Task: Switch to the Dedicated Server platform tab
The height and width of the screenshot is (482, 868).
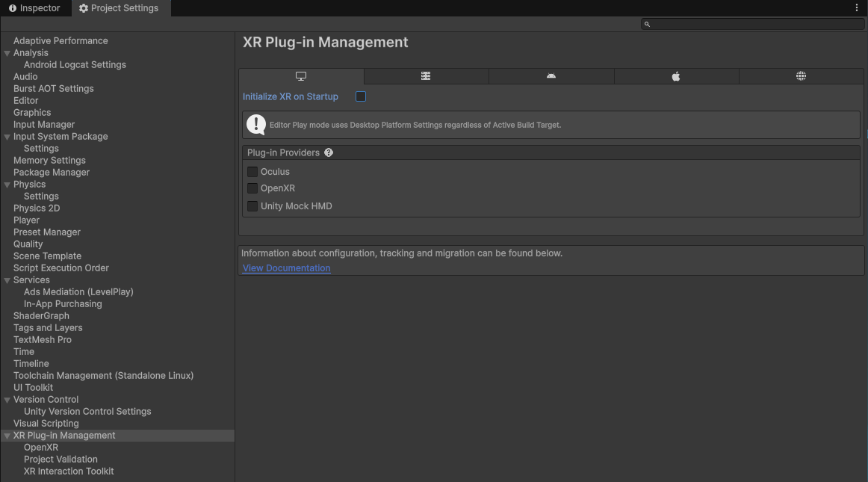Action: click(x=426, y=76)
